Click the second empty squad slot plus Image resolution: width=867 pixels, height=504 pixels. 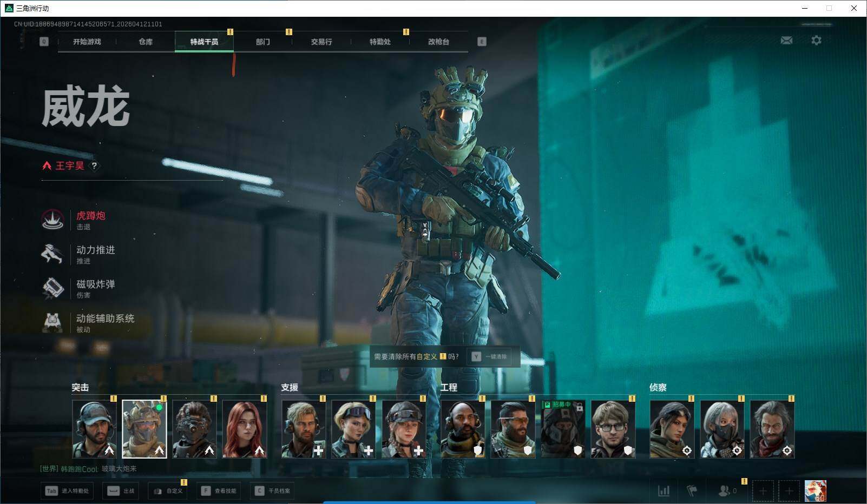pyautogui.click(x=789, y=491)
